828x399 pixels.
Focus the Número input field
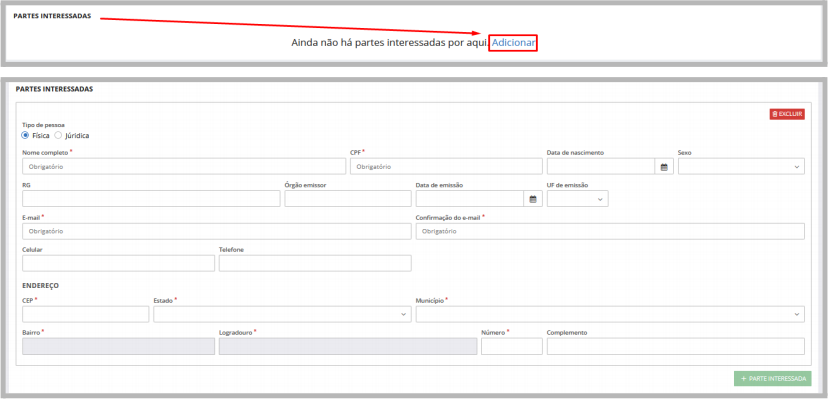(512, 346)
